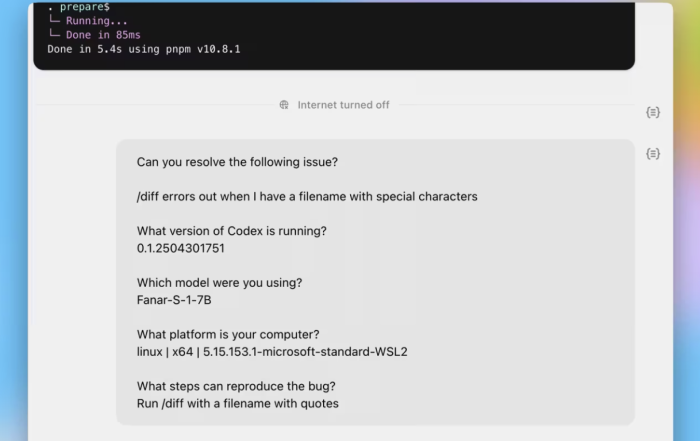Select the /diff errors out issue title line
Screen dimensions: 700x441
(307, 196)
